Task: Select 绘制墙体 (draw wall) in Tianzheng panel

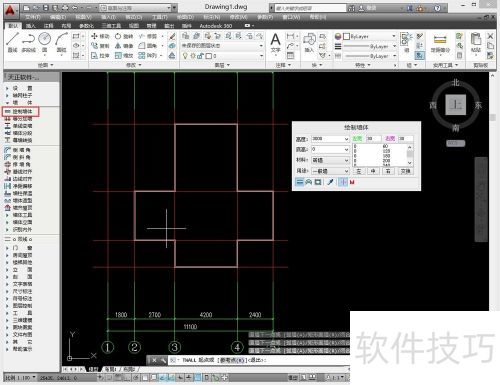Action: [x=21, y=111]
